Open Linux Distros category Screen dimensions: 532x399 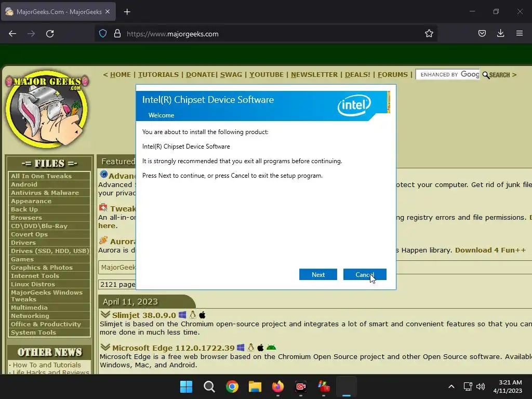pos(33,284)
